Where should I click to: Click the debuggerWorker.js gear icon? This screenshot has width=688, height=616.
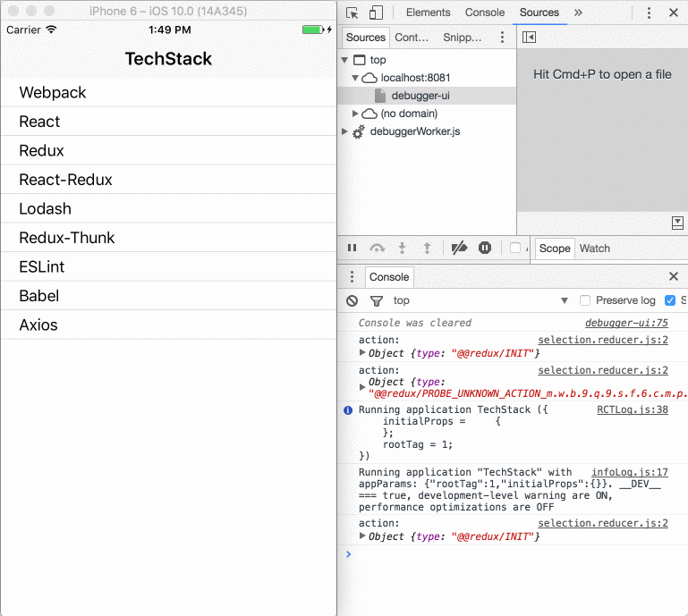[x=359, y=131]
